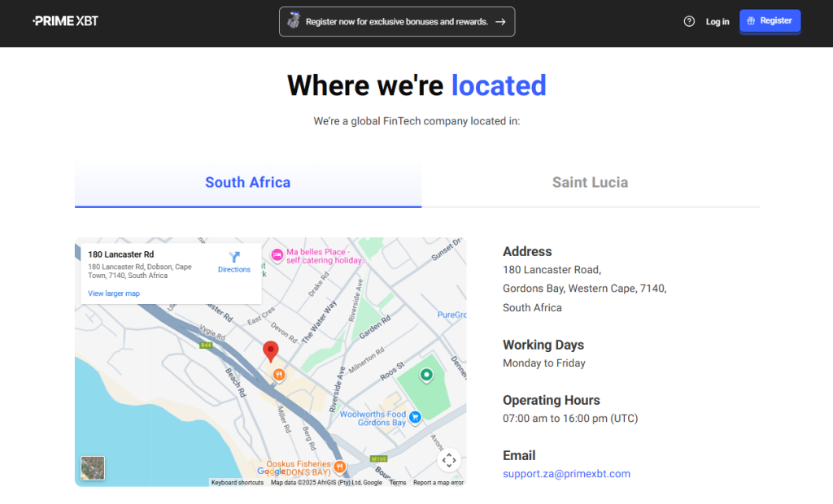
Task: Click Report a map error link
Action: point(438,483)
